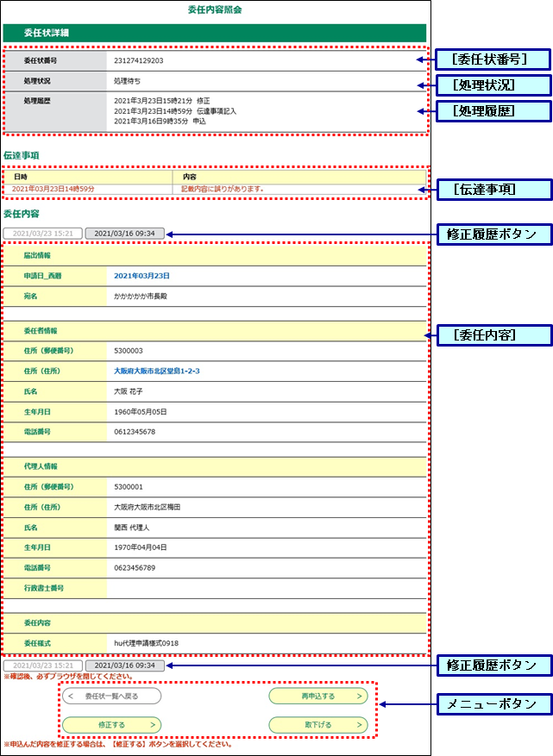Click the 委任様式 value hu代理申請様式0918

click(x=146, y=643)
